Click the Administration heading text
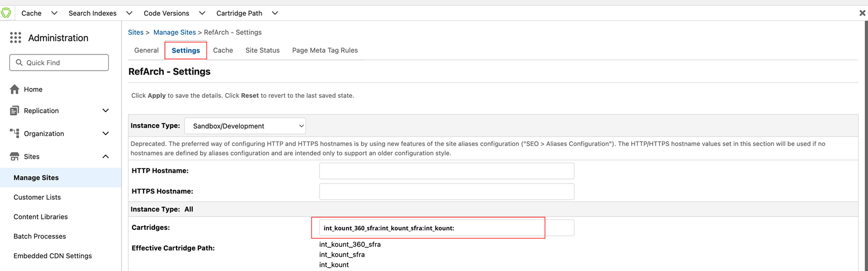 (x=58, y=38)
